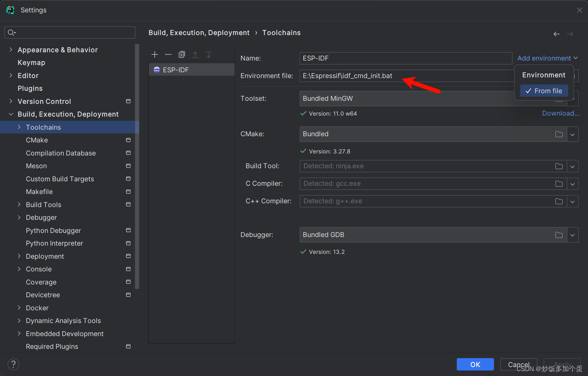The image size is (588, 376).
Task: Click the Cancel button
Action: (518, 364)
